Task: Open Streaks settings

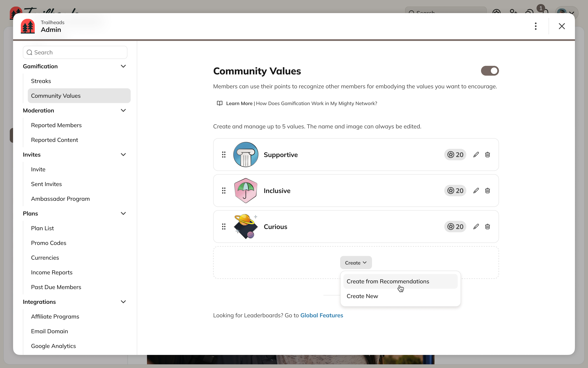Action: pyautogui.click(x=79, y=81)
